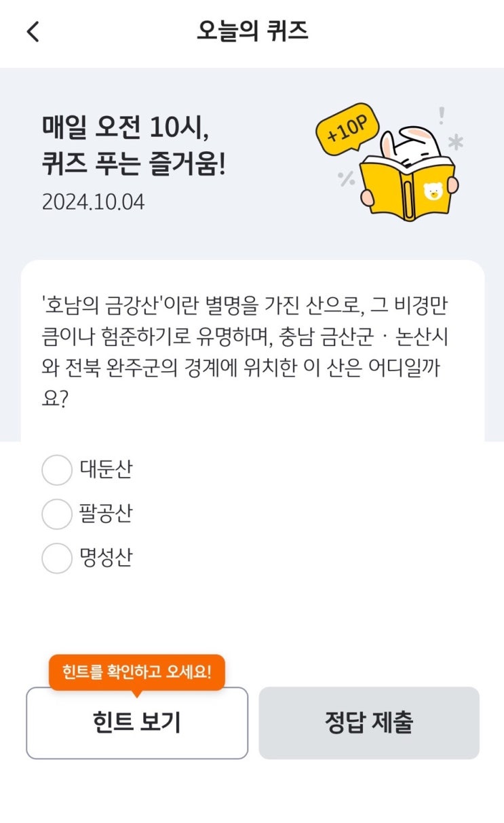Tap the orange 힌트를 확인하고 오세요! tooltip

(x=137, y=672)
